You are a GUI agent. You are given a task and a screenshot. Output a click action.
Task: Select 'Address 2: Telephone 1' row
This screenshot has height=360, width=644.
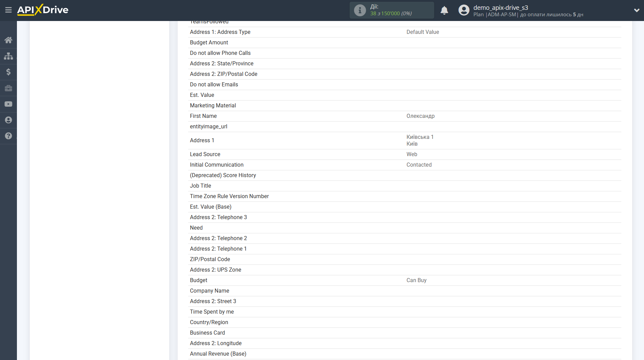405,249
